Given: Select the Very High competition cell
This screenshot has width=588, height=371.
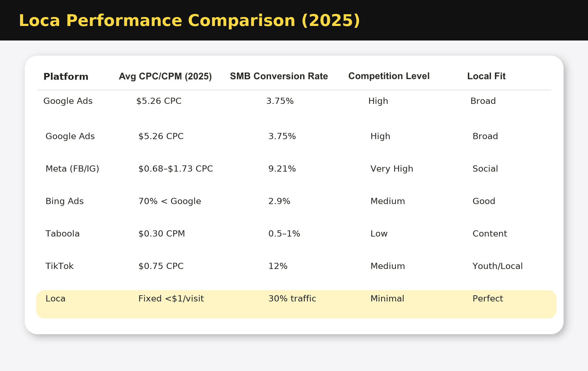Looking at the screenshot, I should coord(392,169).
